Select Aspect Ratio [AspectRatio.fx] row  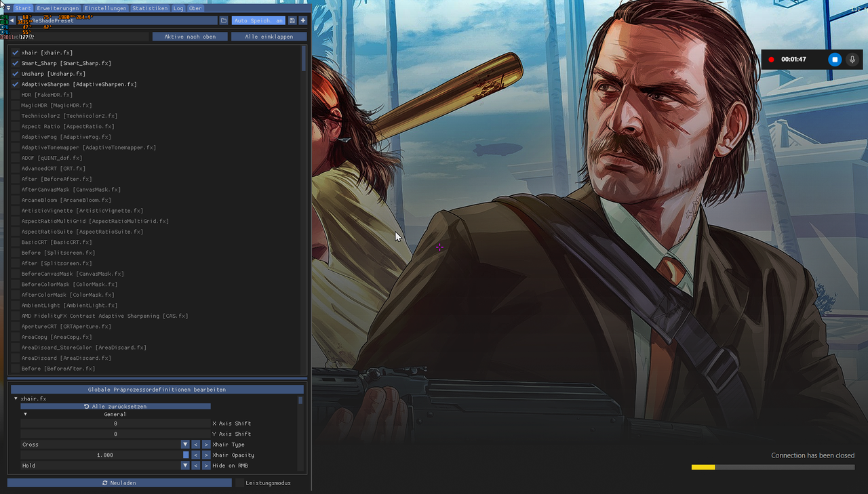coord(68,126)
